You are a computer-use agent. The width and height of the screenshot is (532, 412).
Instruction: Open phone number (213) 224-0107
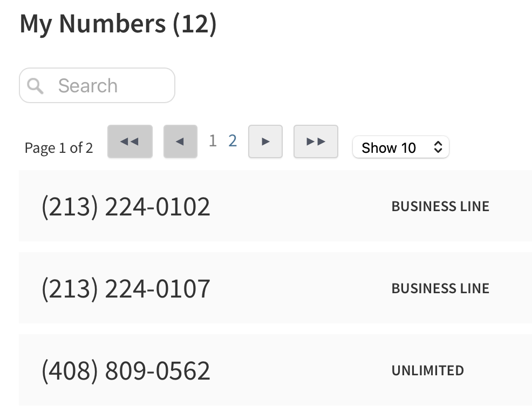126,288
